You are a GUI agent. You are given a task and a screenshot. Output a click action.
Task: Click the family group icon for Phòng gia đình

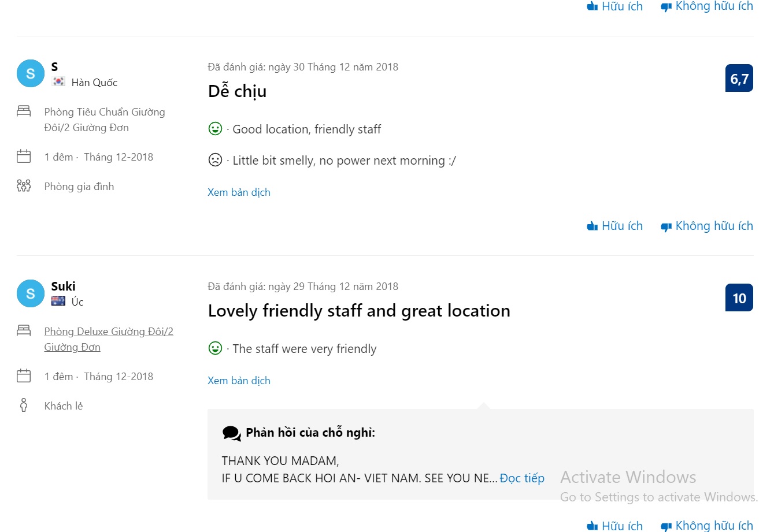click(24, 186)
